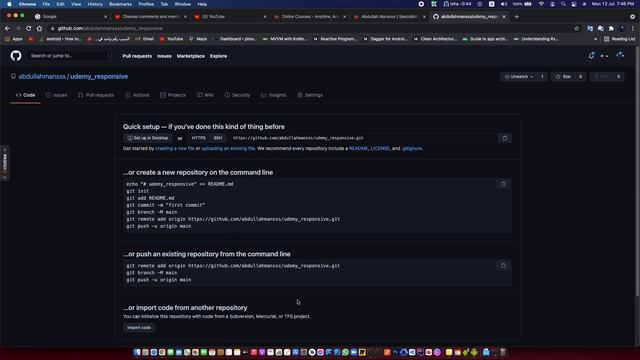
Task: Open the YouTube bookmark
Action: [x=171, y=39]
